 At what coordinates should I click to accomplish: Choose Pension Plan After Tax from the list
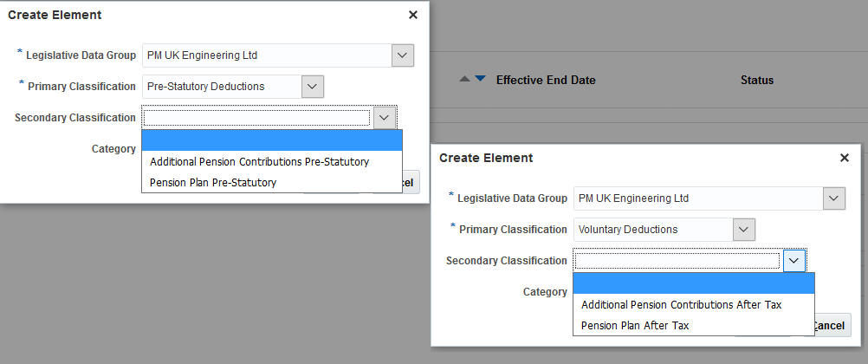tap(635, 326)
